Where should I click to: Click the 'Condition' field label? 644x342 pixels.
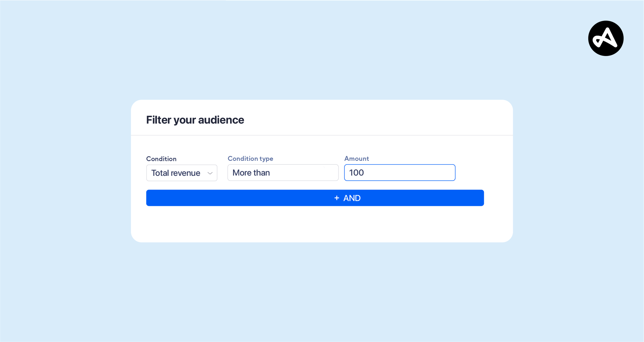[161, 159]
